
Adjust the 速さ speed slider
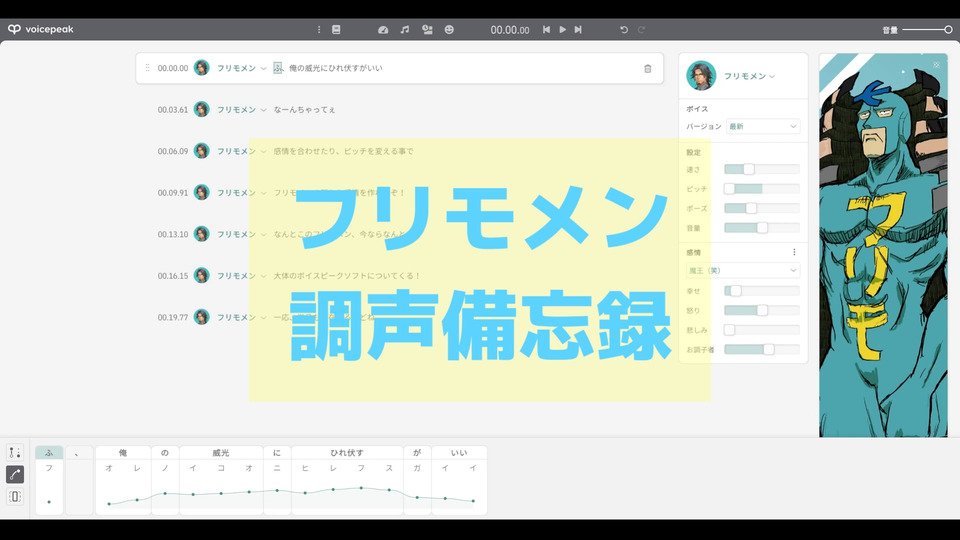pos(762,169)
